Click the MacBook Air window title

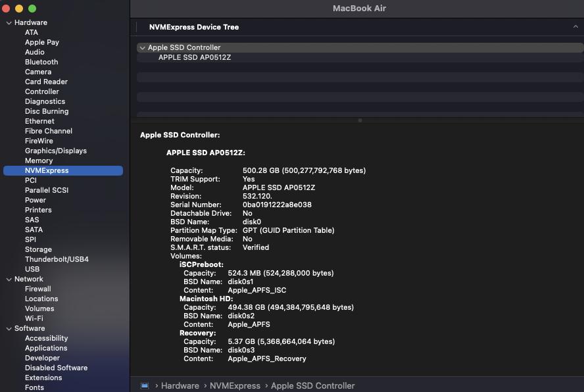tap(360, 8)
